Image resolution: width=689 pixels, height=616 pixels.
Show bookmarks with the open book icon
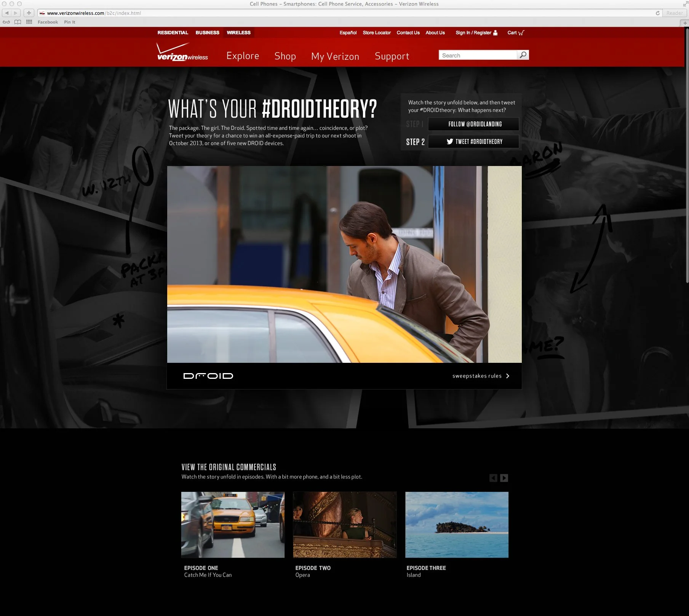coord(18,22)
